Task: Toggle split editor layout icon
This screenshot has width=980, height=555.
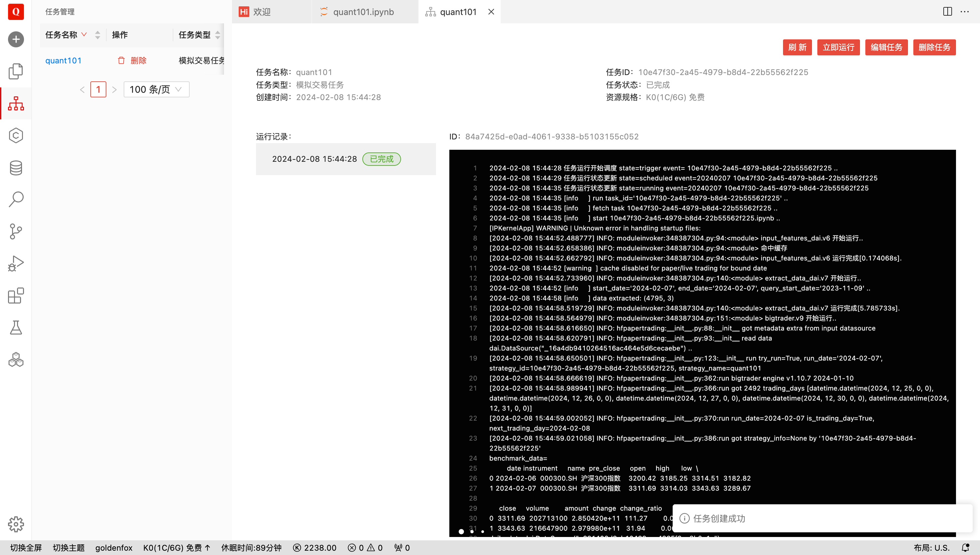Action: click(x=948, y=11)
